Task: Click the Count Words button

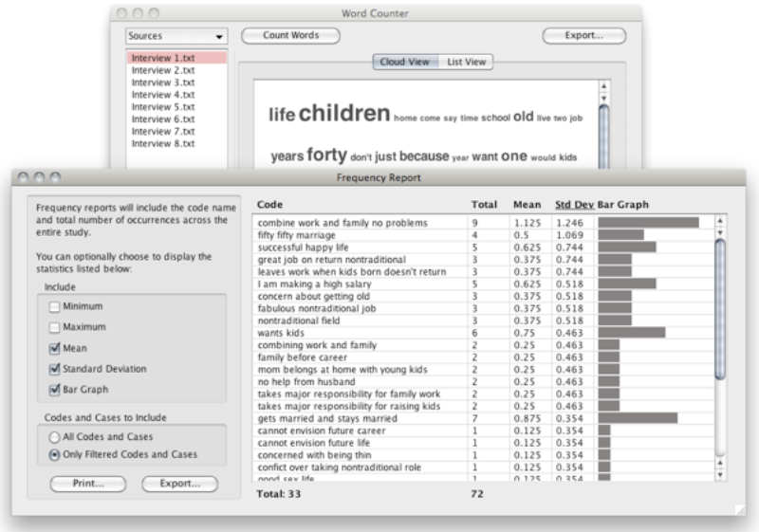Action: [x=290, y=35]
